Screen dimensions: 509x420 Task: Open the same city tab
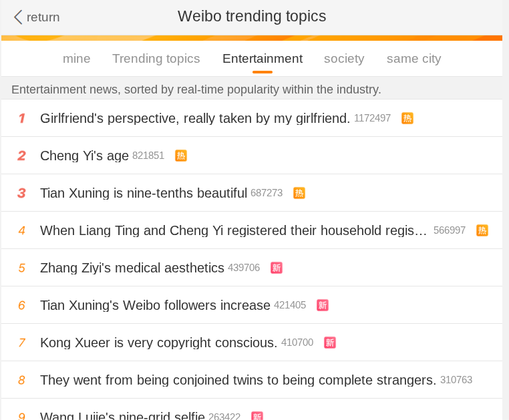[x=414, y=59]
